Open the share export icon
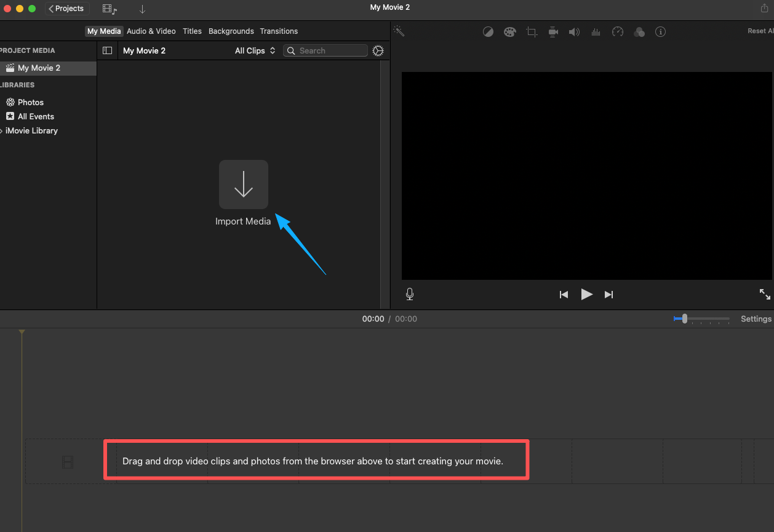774x532 pixels. coord(765,8)
